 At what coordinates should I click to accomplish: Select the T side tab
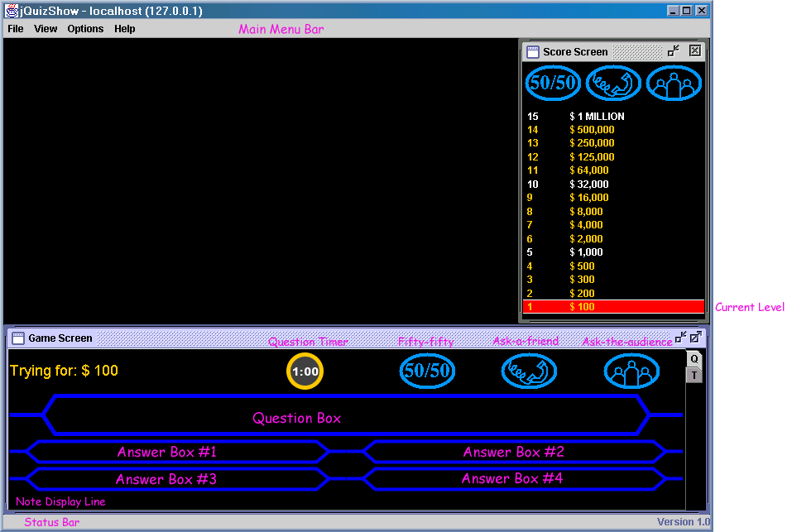point(694,375)
